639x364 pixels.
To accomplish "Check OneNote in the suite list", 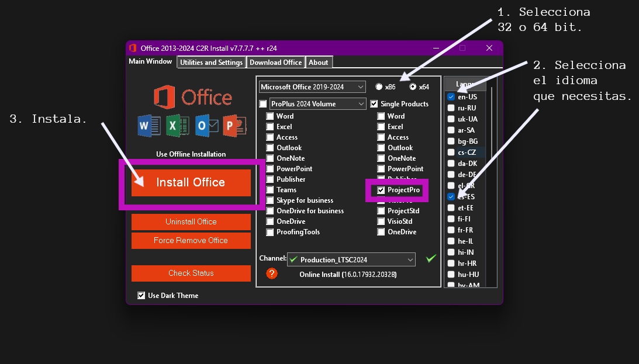I will pos(270,158).
